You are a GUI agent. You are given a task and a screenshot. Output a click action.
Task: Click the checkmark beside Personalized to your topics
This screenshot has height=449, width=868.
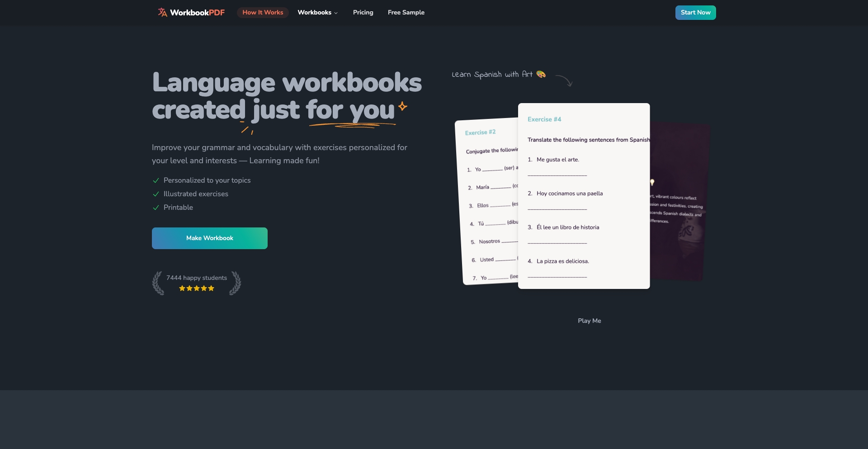pos(156,180)
